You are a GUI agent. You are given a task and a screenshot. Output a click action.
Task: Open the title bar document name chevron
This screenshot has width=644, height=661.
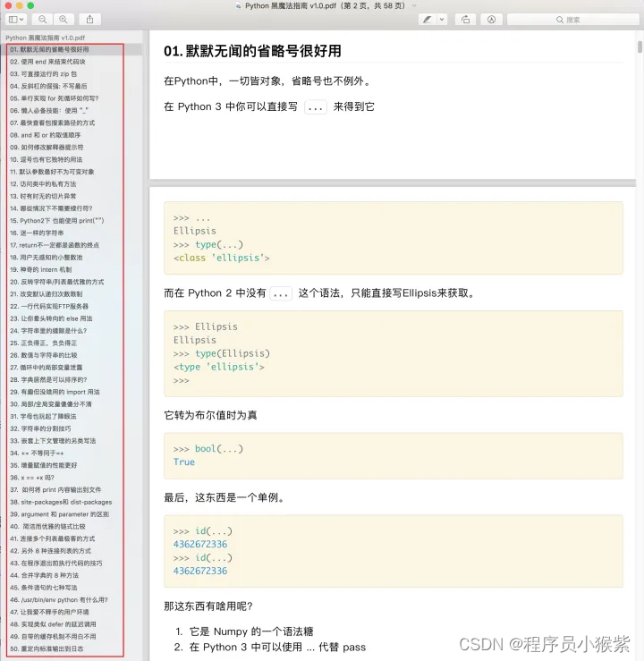414,5
